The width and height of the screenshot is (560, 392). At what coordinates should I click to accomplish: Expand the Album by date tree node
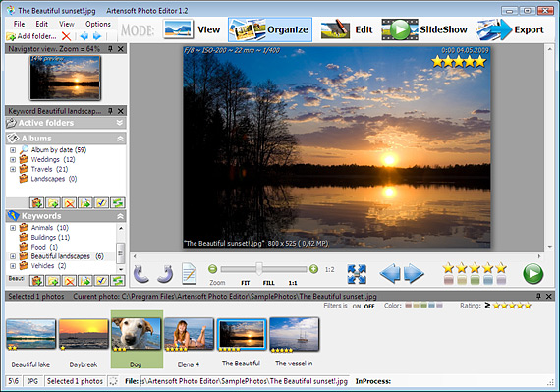coord(13,150)
